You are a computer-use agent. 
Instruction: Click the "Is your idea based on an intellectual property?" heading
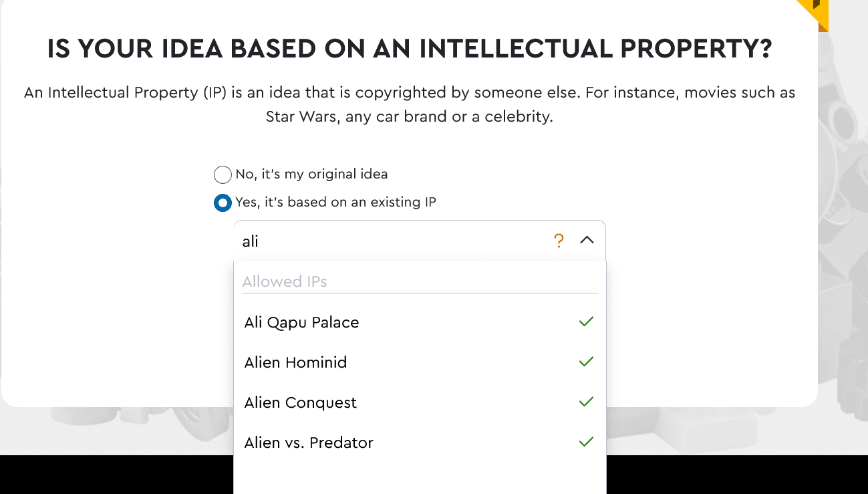point(410,49)
